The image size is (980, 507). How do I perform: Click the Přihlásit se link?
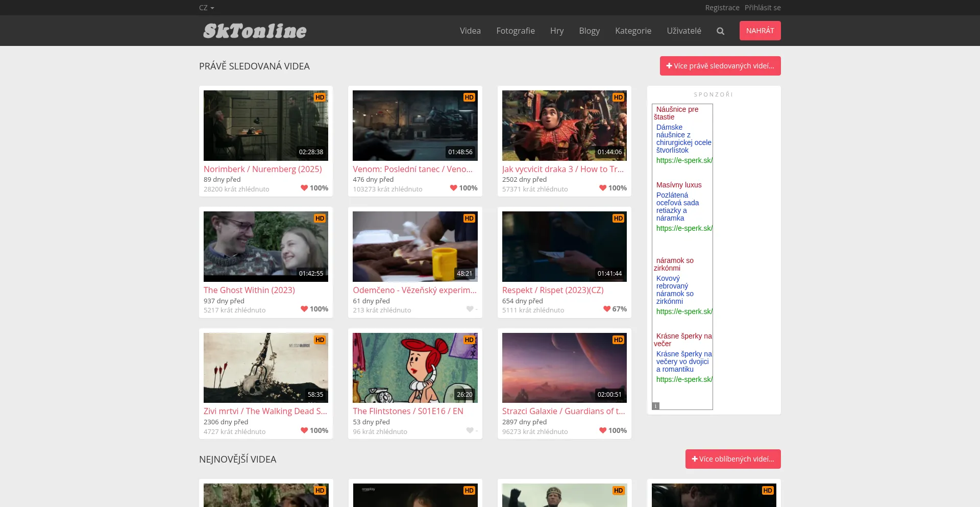tap(763, 8)
